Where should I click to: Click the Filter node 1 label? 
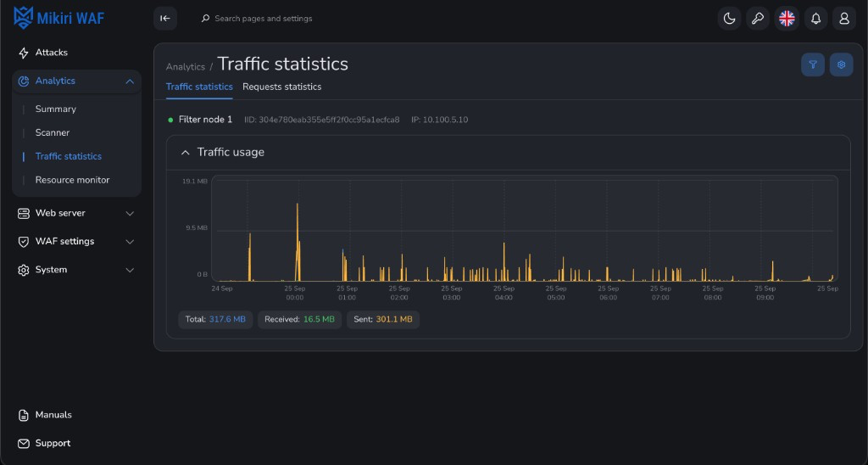click(205, 119)
